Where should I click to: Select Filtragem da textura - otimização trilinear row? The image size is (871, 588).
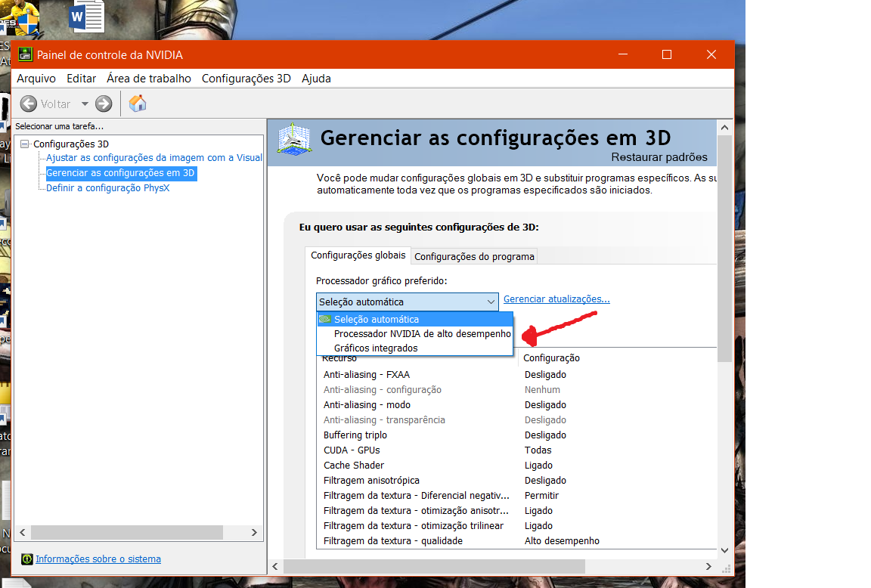[516, 526]
